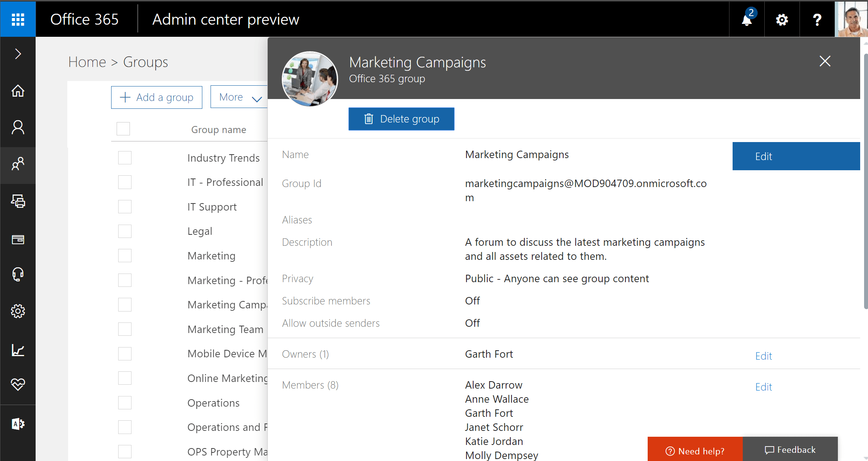Navigate to Home breadcrumb link

coord(87,62)
